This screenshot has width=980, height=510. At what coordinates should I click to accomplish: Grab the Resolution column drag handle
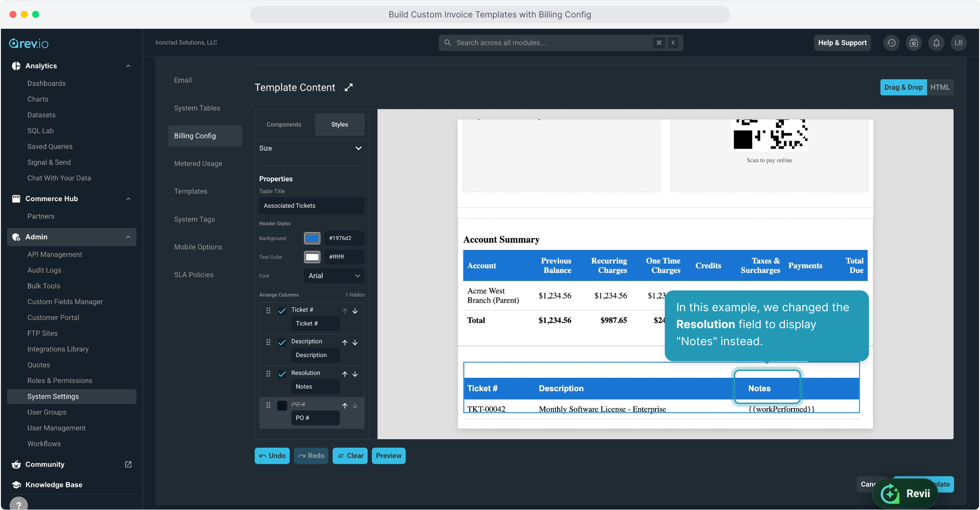[x=268, y=374]
